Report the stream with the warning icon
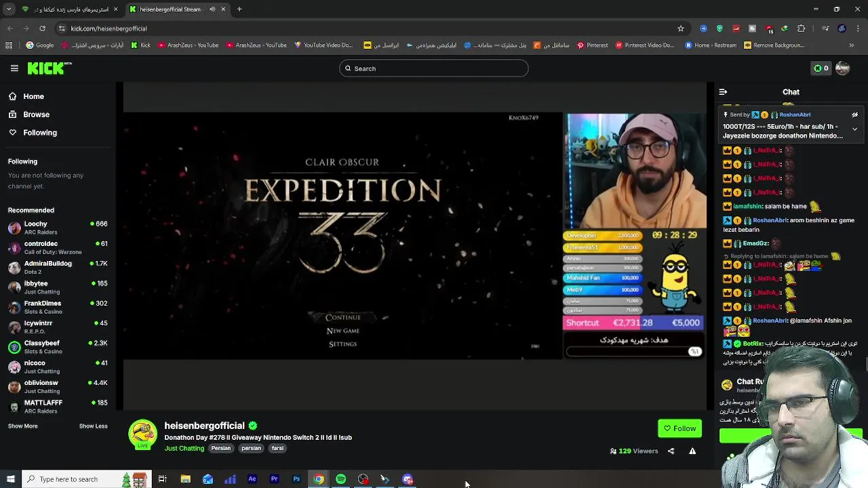 pos(692,451)
